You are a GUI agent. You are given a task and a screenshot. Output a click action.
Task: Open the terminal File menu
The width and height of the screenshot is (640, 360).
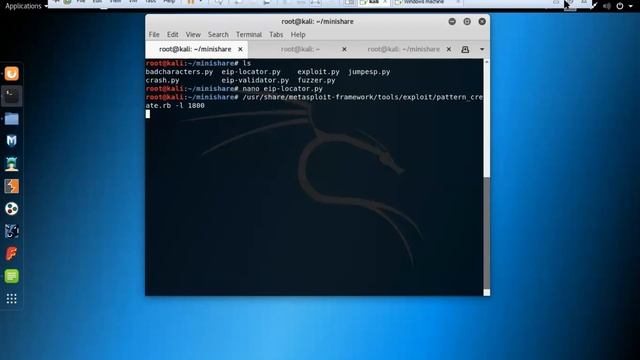pyautogui.click(x=154, y=35)
